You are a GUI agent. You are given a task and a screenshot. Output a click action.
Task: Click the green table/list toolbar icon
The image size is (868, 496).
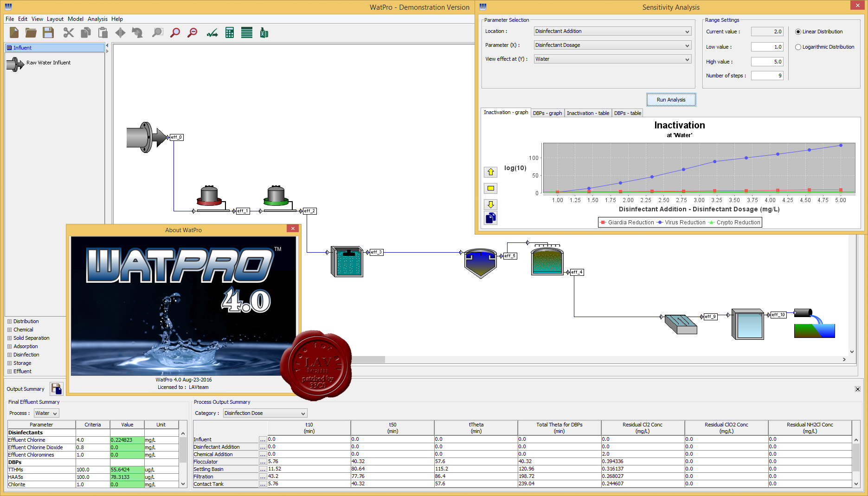pyautogui.click(x=247, y=32)
